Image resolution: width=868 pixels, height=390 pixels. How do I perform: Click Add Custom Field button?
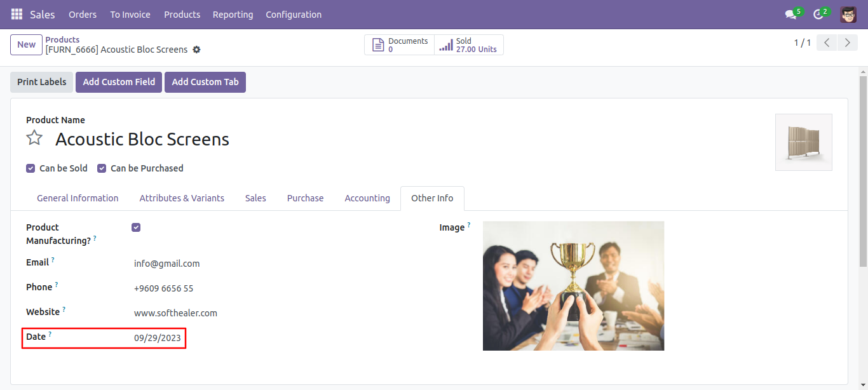[119, 82]
